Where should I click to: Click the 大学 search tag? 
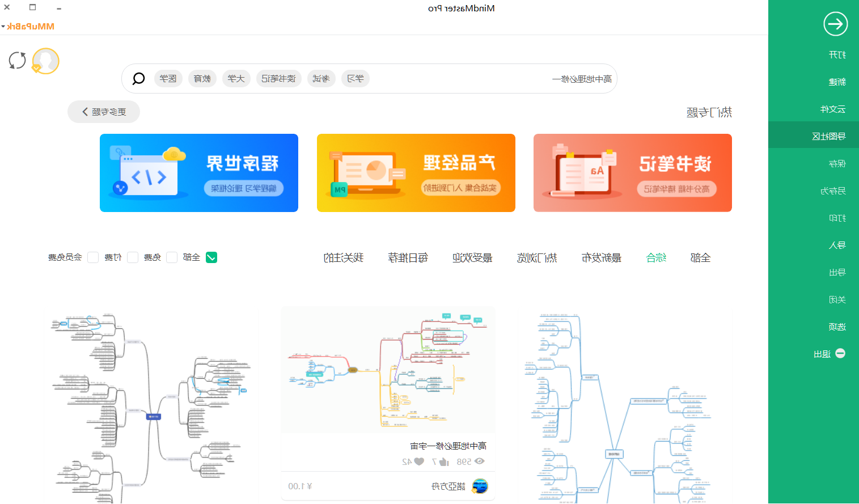coord(236,79)
